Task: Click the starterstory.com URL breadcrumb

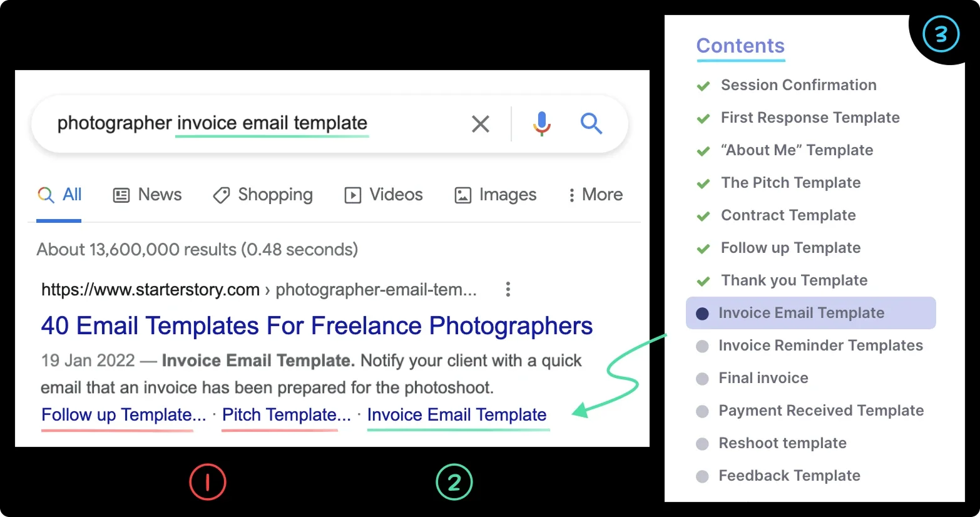Action: pos(259,289)
